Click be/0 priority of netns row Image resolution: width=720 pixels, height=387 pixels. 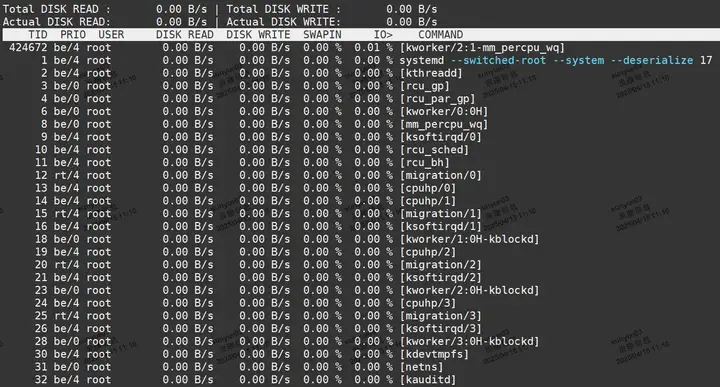click(67, 367)
